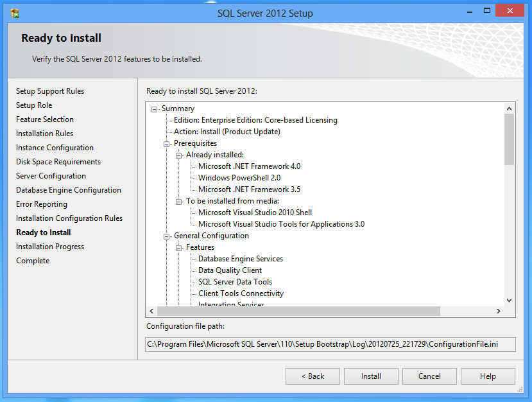Image resolution: width=532 pixels, height=402 pixels.
Task: Open the Database Engine Configuration step
Action: tap(69, 190)
